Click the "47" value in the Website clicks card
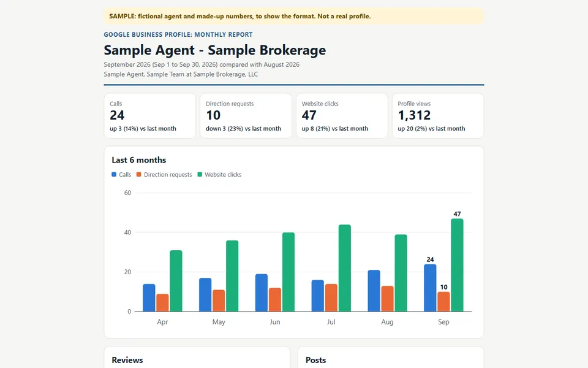Screen dimensions: 588x368 (309, 115)
